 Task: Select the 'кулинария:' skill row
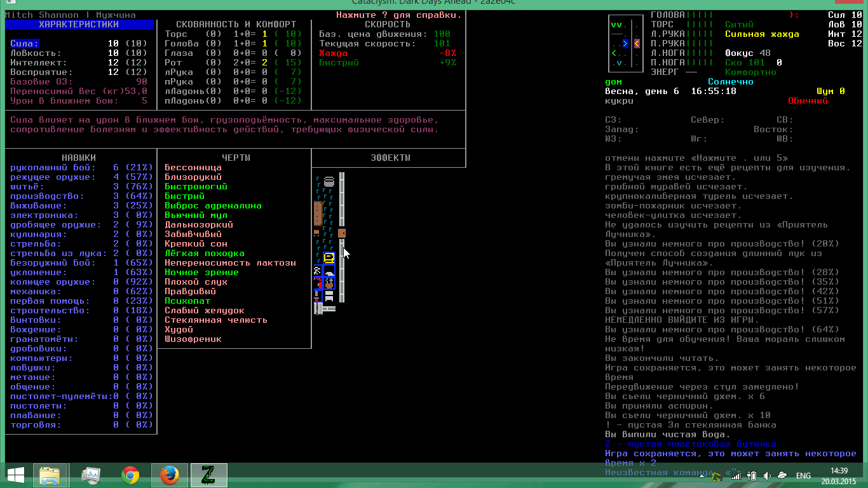[x=82, y=234]
